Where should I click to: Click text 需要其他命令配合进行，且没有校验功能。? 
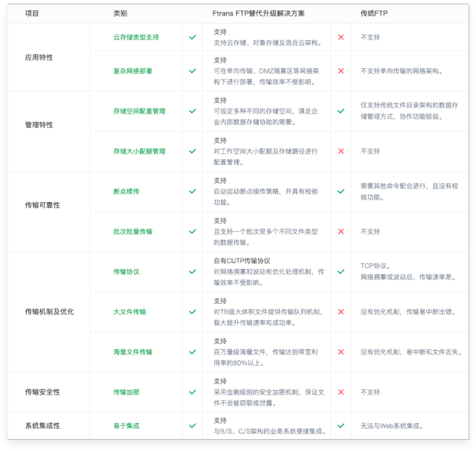(x=409, y=192)
